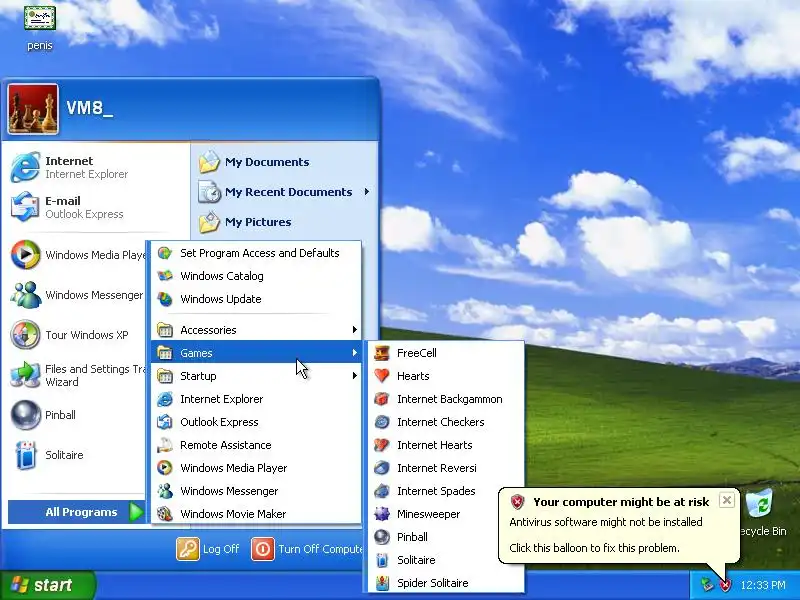Click the "FreeCell" label text
Image resolution: width=800 pixels, height=600 pixels.
click(x=417, y=353)
